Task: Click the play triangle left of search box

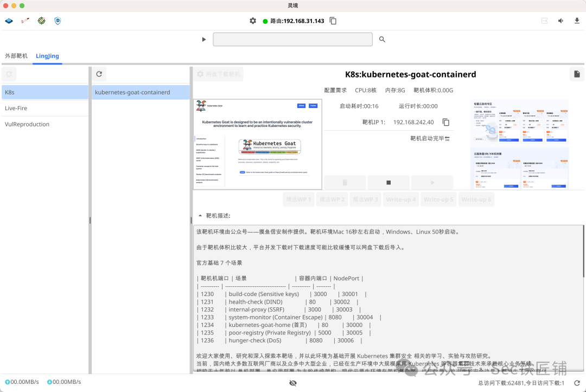Action: 203,39
